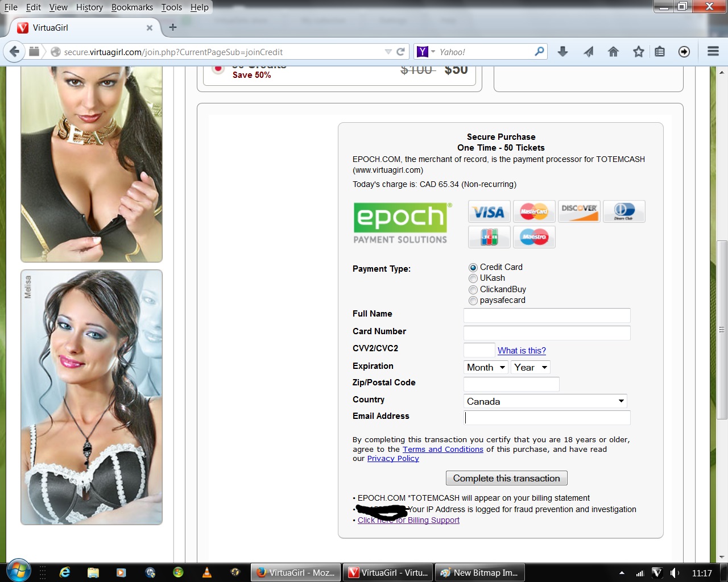The height and width of the screenshot is (582, 728).
Task: Click here for Billing Support link
Action: (x=408, y=520)
